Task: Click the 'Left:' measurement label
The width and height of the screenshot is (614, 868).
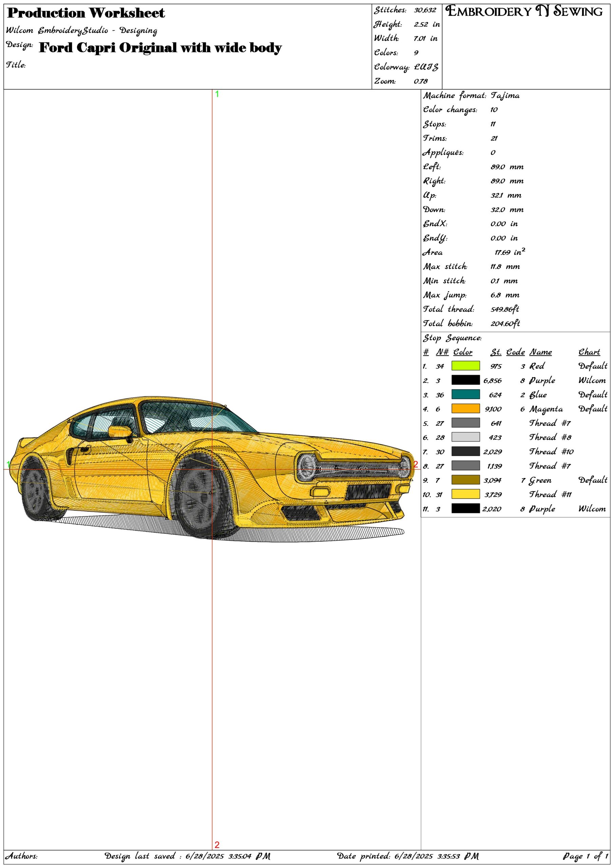Action: coord(431,167)
